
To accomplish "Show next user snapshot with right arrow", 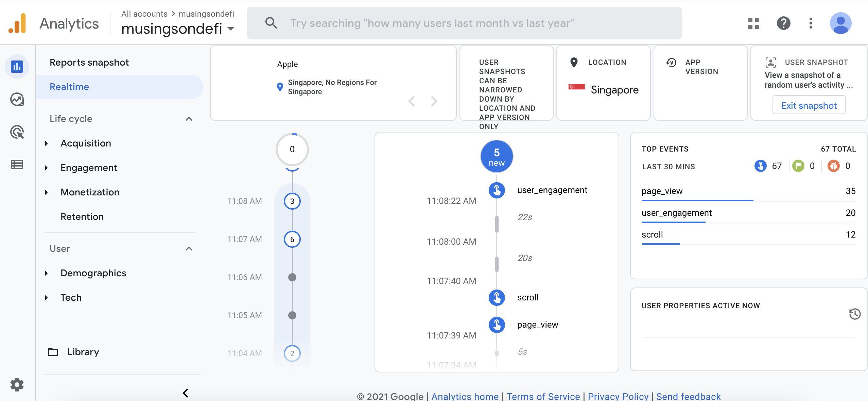I will [x=434, y=101].
